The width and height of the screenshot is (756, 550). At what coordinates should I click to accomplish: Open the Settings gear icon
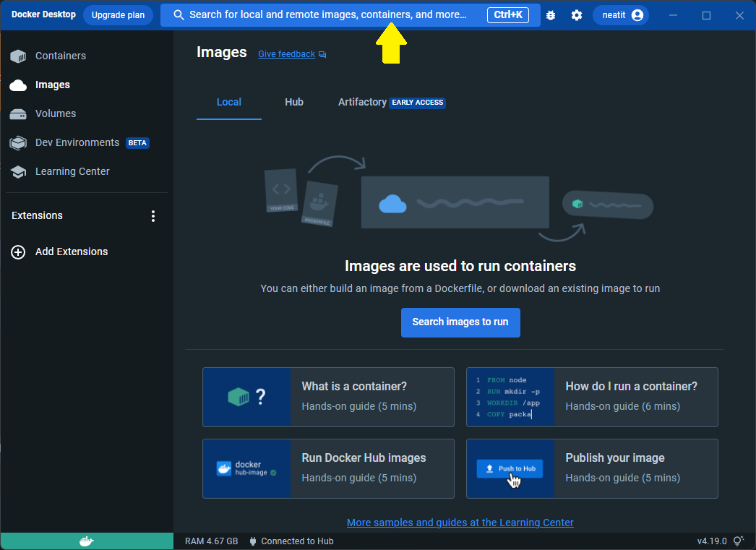[576, 15]
